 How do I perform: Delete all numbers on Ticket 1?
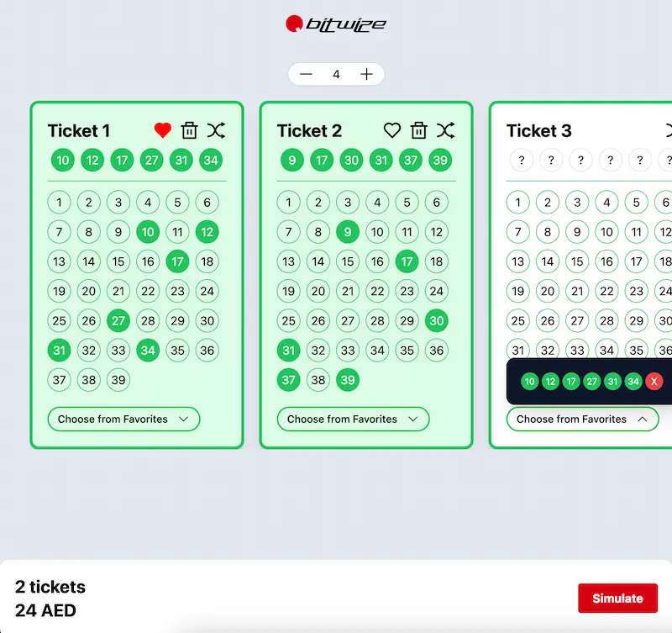(x=189, y=130)
